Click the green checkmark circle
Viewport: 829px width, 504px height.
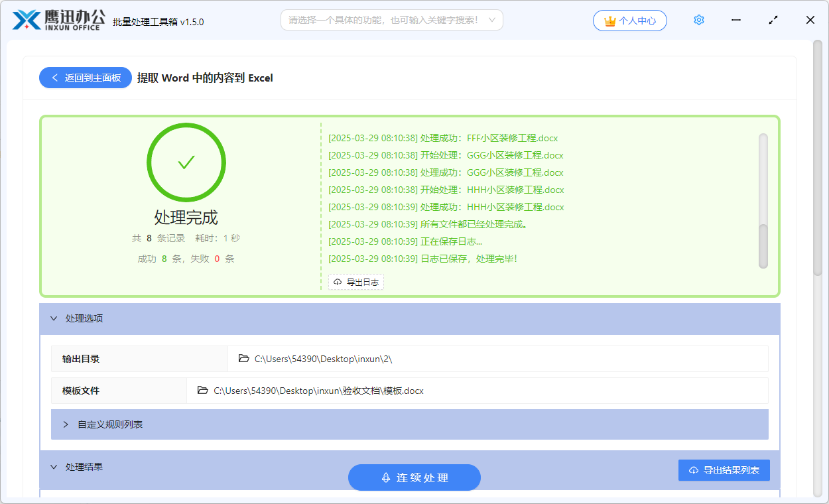click(x=186, y=162)
